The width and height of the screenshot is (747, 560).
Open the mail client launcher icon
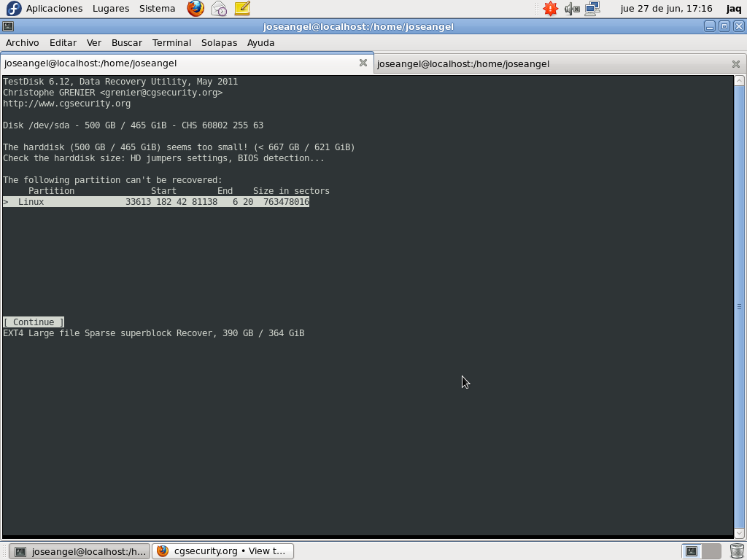point(219,9)
